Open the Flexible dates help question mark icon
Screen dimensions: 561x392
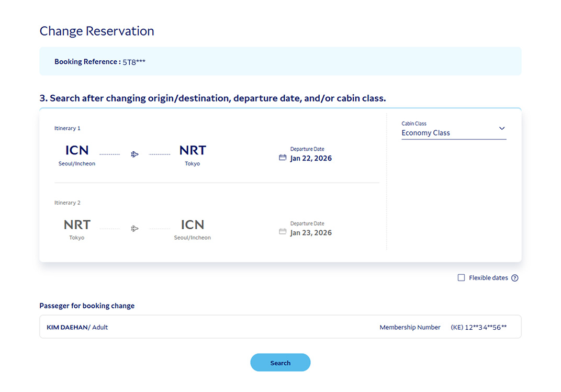coord(514,277)
